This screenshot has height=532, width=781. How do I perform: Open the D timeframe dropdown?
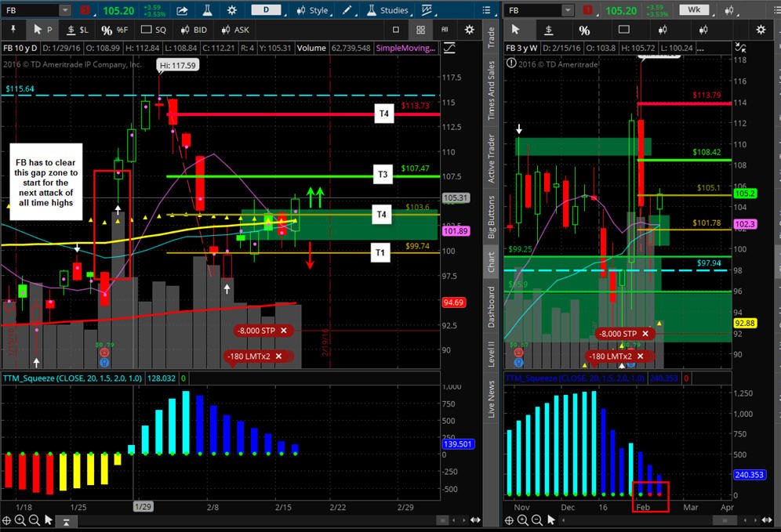266,10
